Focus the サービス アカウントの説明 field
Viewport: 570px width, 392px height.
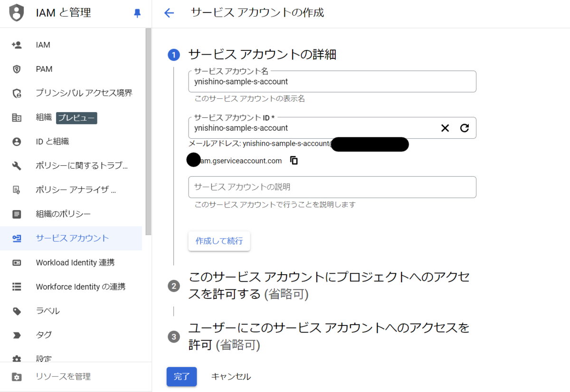point(332,187)
